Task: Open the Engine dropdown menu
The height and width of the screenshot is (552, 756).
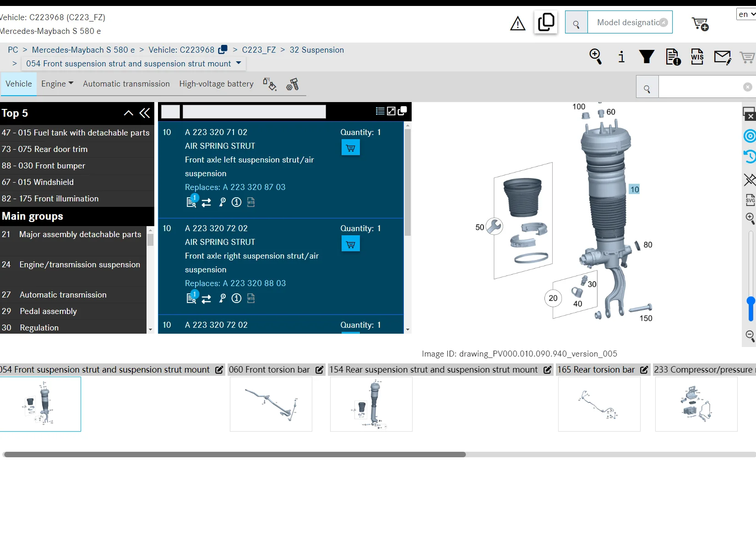Action: pos(57,84)
